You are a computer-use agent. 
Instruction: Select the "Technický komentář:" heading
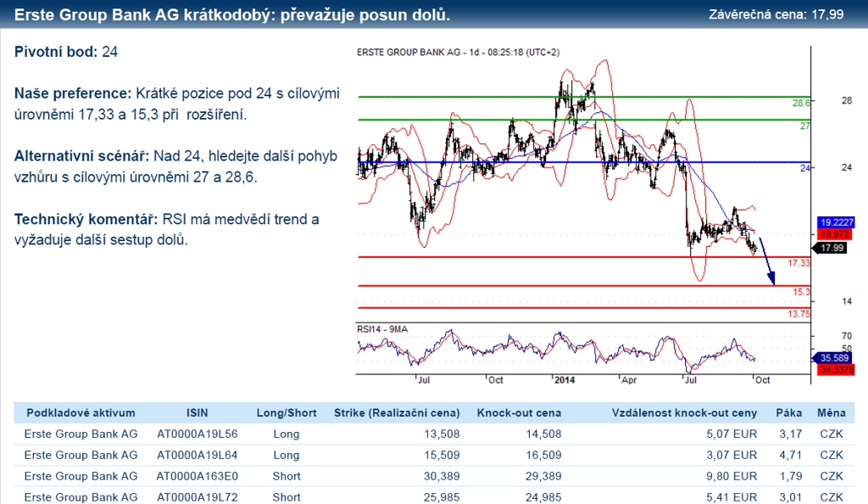86,219
